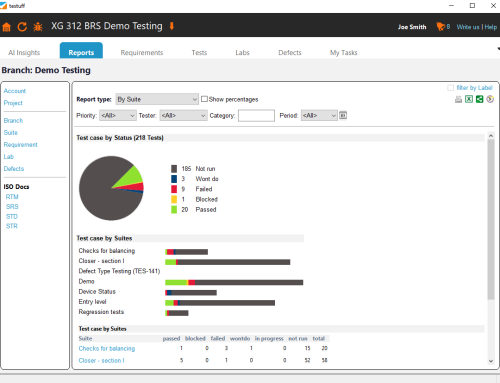Expand tabs overflow arrow at right edge
The image size is (500, 383).
498,49
